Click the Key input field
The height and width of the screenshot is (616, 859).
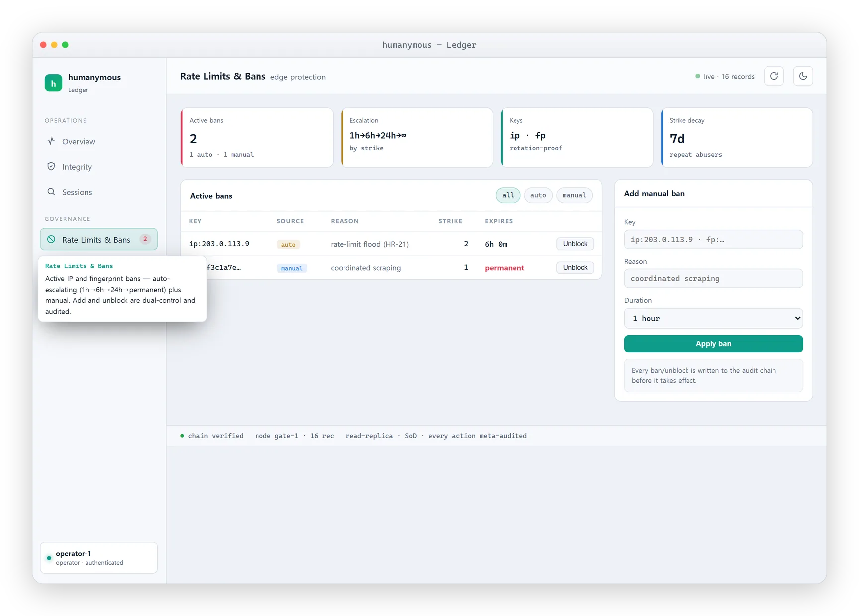pyautogui.click(x=713, y=239)
